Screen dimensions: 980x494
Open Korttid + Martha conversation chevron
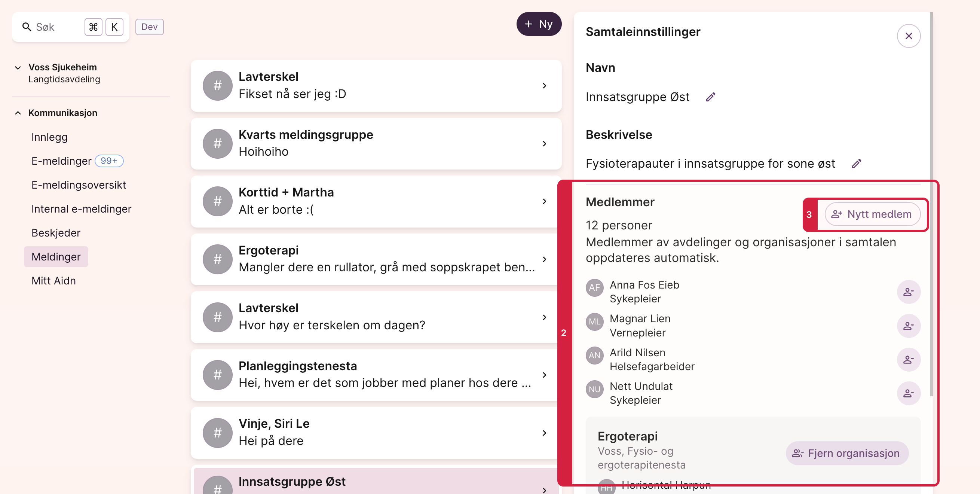pos(544,201)
